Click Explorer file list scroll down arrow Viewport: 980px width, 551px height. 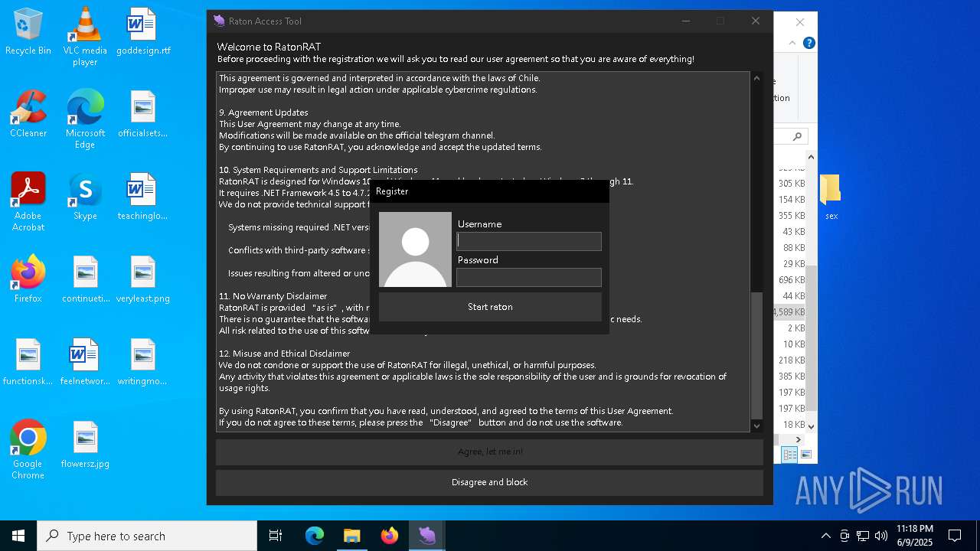pyautogui.click(x=812, y=426)
